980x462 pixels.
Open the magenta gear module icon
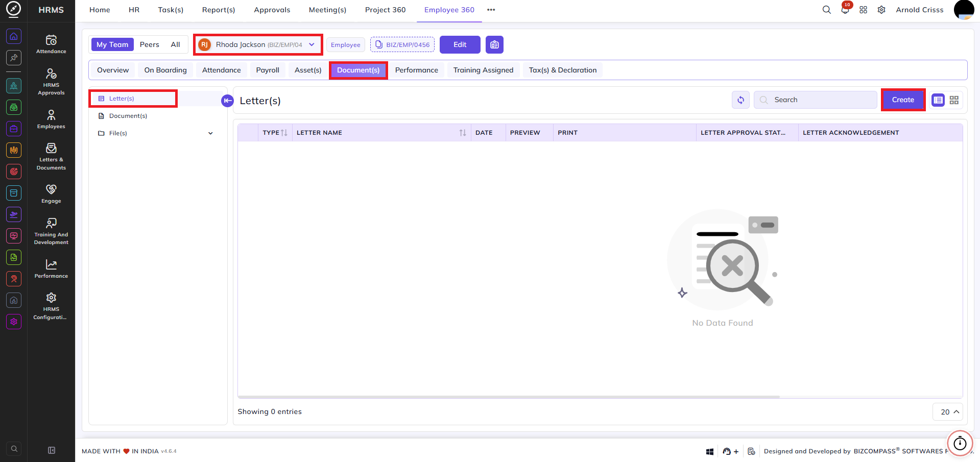click(14, 322)
